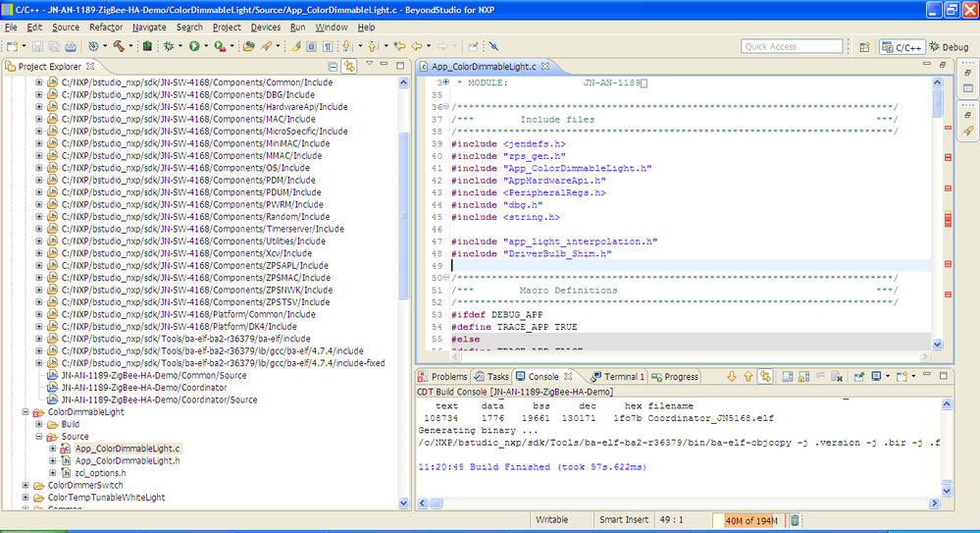Viewport: 980px width, 533px height.
Task: Click the Toggle Breakpoint skip icon in toolbar
Action: 493,46
